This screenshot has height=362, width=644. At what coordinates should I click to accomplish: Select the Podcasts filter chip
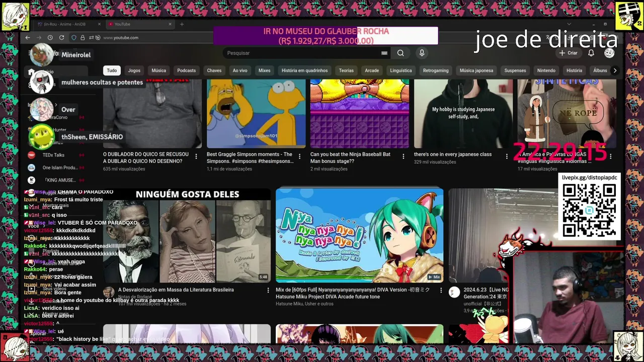[x=186, y=70]
